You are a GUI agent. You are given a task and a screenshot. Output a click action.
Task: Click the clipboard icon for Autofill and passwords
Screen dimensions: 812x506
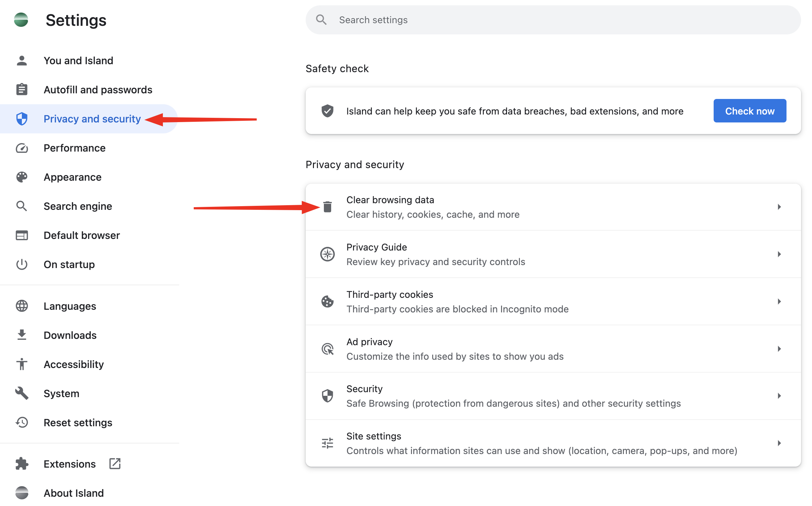pos(22,90)
